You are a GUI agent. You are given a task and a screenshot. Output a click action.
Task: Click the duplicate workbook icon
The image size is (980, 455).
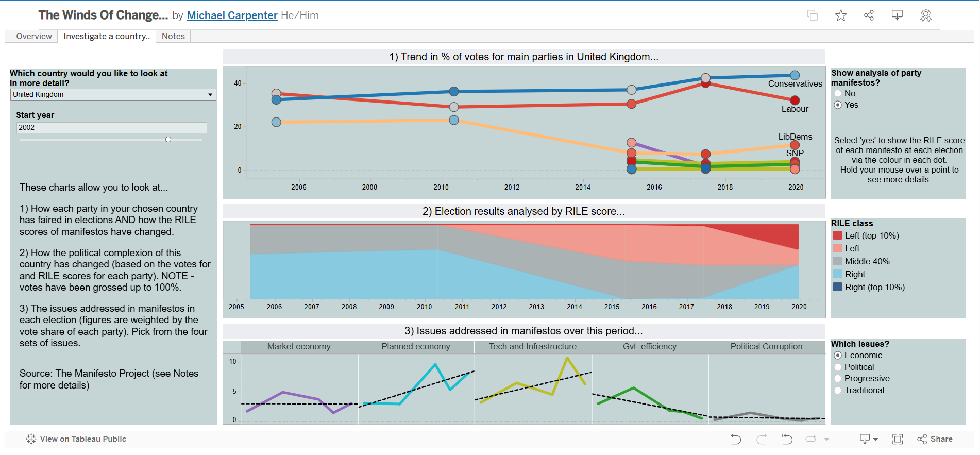point(813,15)
